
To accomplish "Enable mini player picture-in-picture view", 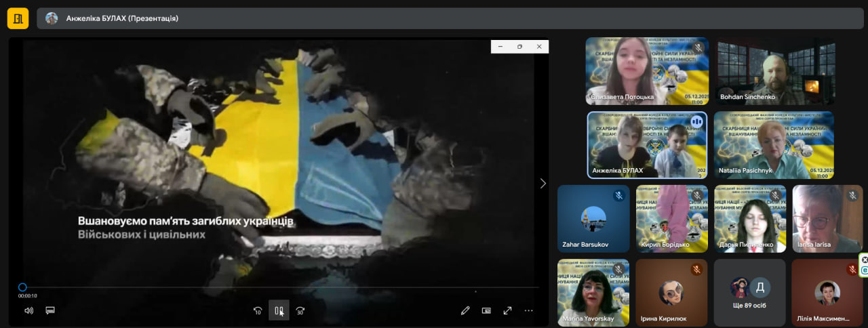I will click(x=486, y=310).
